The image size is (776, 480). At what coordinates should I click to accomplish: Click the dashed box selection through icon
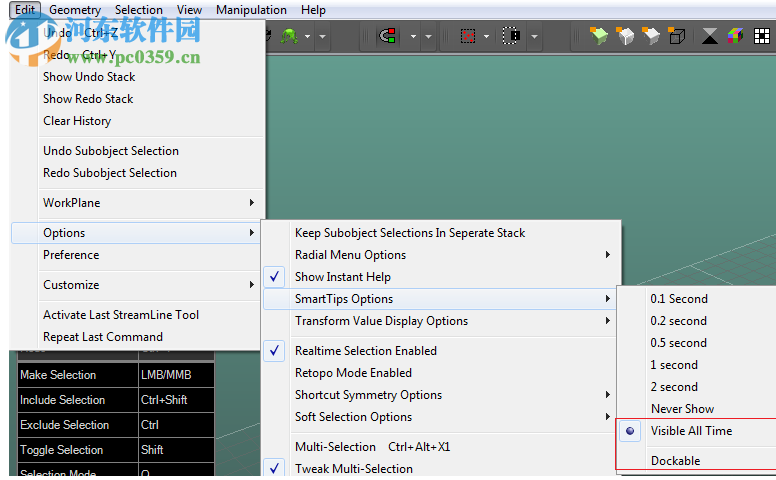click(x=512, y=36)
